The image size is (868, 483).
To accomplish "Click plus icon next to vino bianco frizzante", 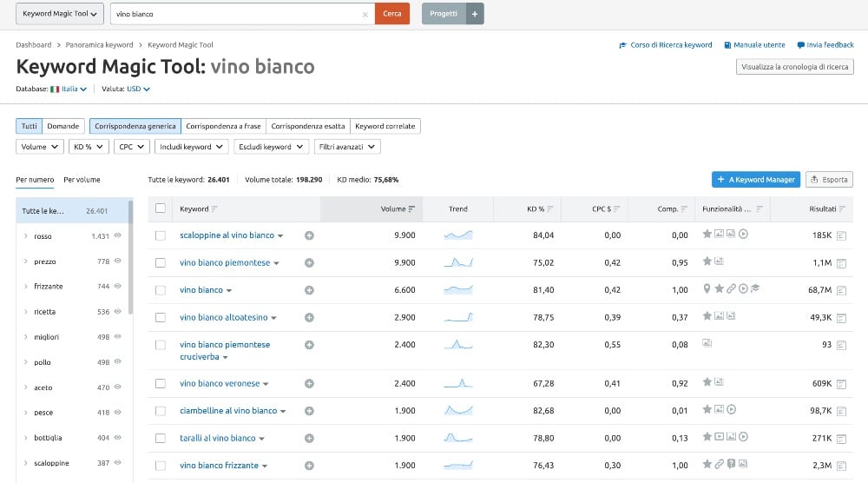I will [310, 466].
